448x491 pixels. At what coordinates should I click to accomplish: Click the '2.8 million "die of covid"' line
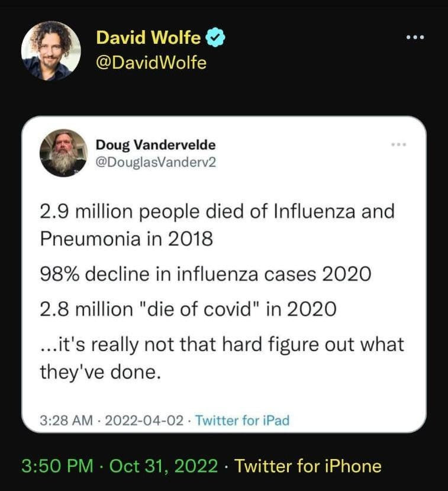[x=188, y=309]
